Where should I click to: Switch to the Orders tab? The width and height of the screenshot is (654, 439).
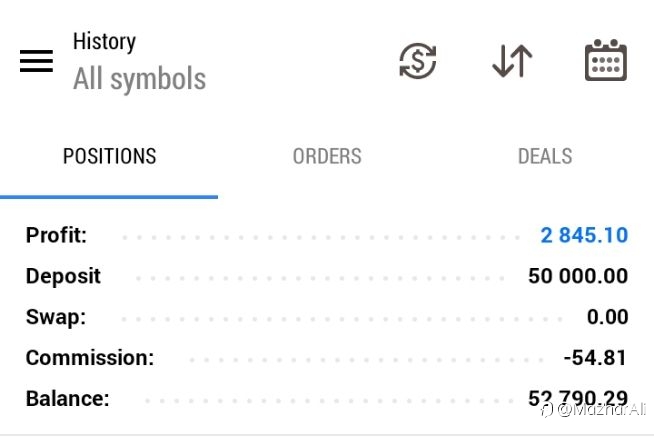coord(327,157)
